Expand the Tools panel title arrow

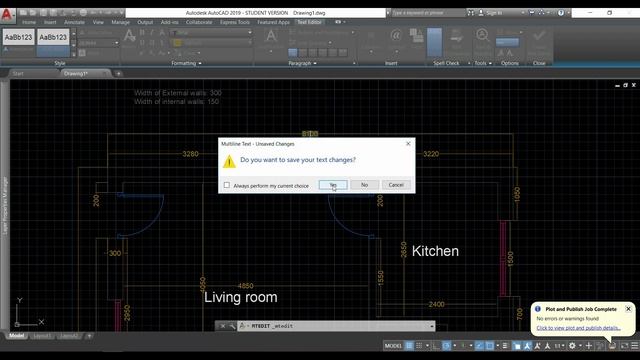pyautogui.click(x=490, y=63)
